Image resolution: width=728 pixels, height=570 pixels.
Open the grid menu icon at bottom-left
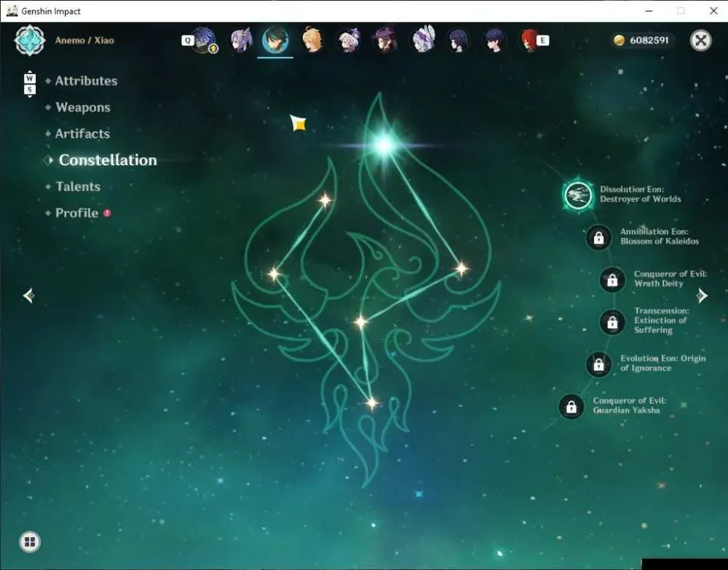[30, 542]
